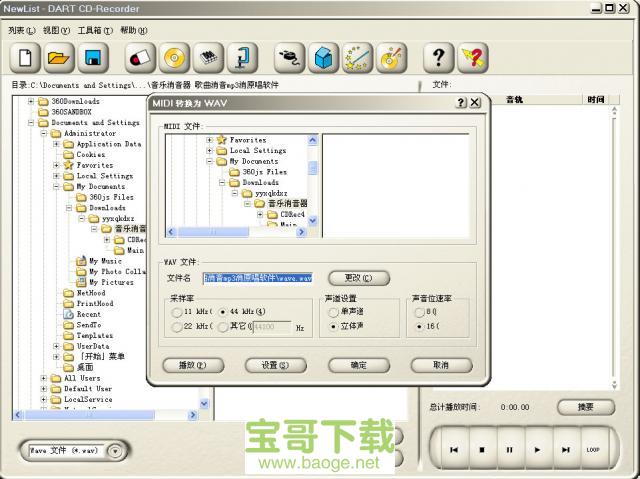The width and height of the screenshot is (640, 479).
Task: Expand 360Downloads folder in main tree
Action: coord(31,101)
